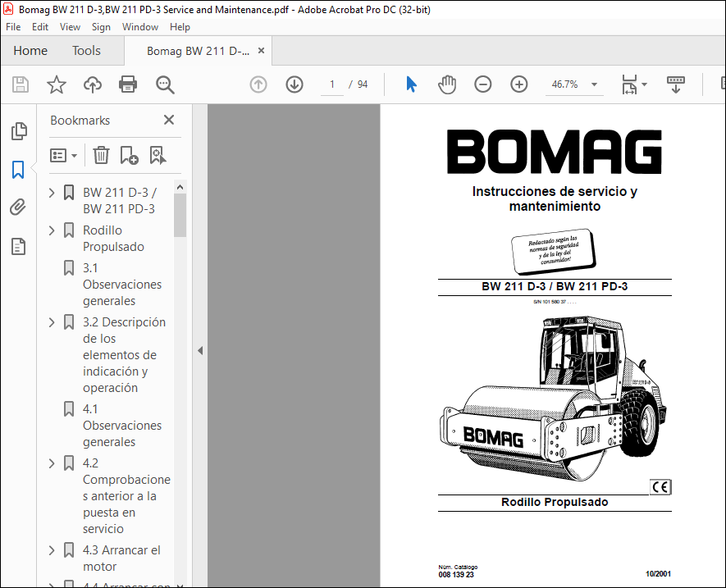The image size is (726, 588).
Task: Expand 4.2 Comprobaciones anterior bookmark
Action: click(52, 463)
